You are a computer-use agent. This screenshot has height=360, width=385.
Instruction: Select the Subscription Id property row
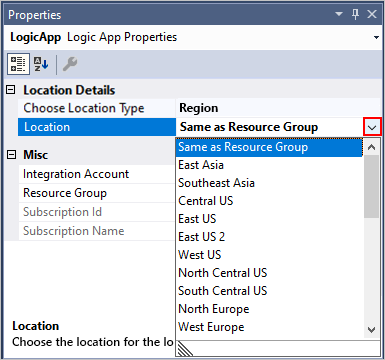tap(97, 212)
